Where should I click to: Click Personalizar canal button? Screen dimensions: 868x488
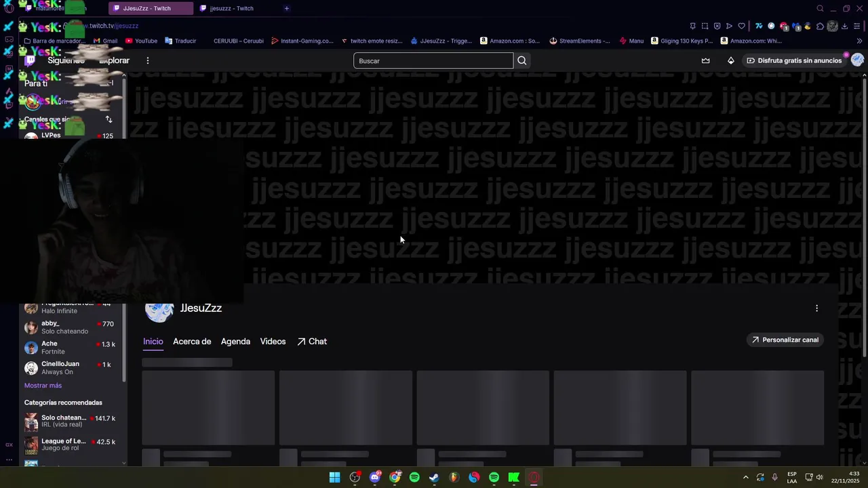pyautogui.click(x=785, y=340)
